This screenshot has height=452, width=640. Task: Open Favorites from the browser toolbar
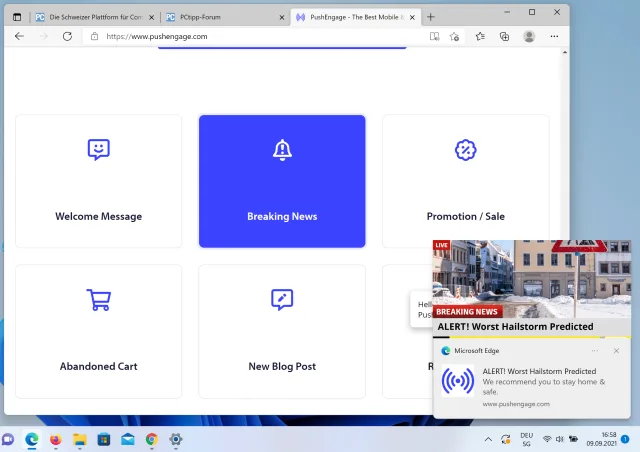tap(480, 36)
